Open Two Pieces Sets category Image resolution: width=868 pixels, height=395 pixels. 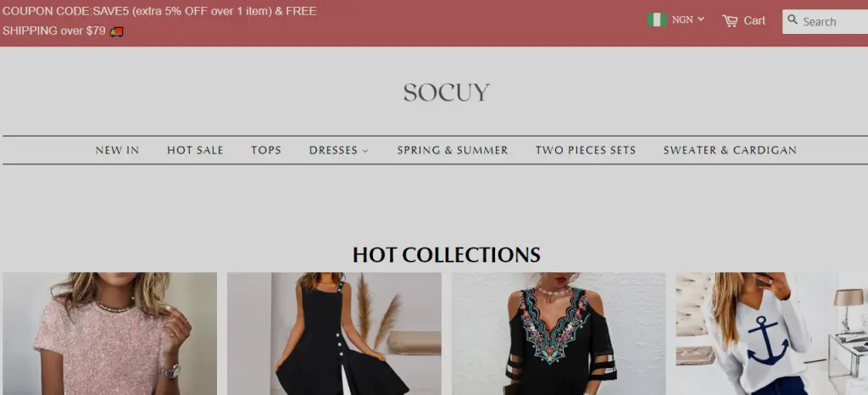pos(586,150)
